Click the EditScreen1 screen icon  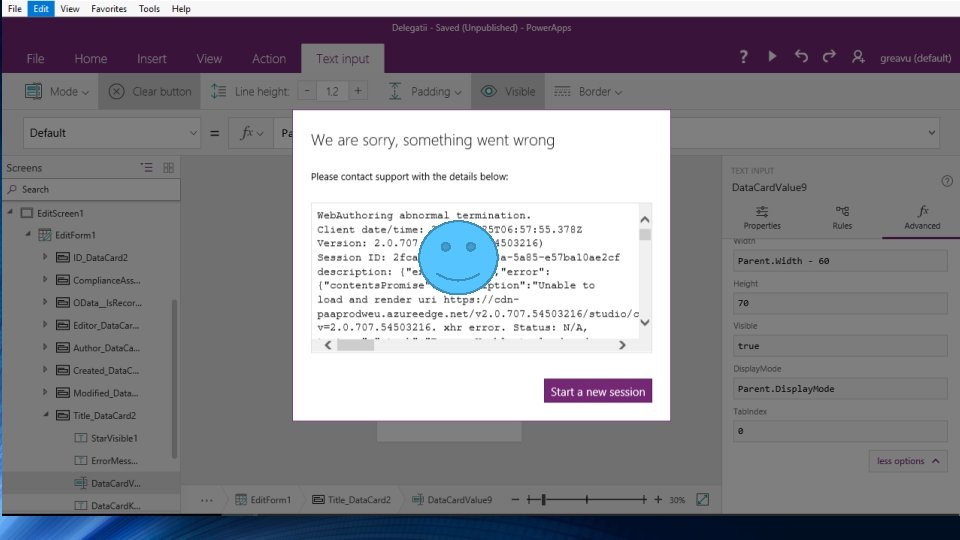(26, 213)
